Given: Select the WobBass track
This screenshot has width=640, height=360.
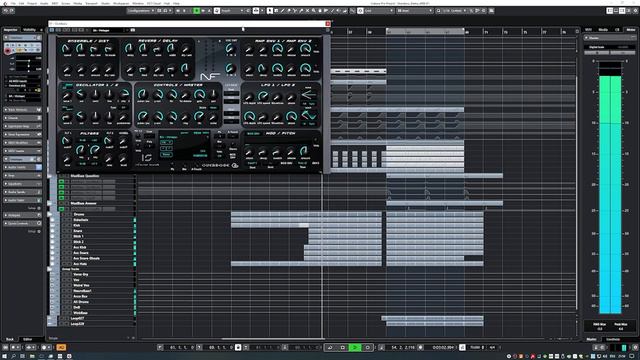Looking at the screenshot, I should tap(80, 313).
